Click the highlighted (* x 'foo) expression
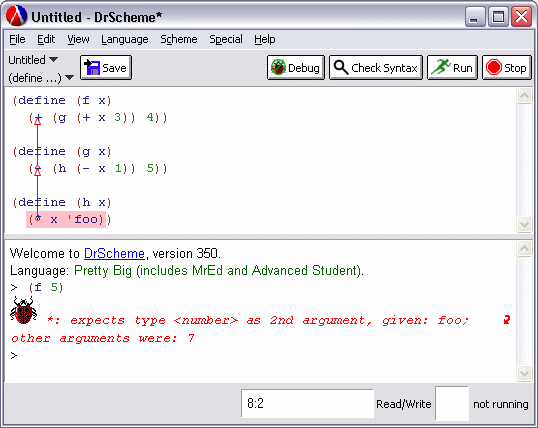This screenshot has width=538, height=428. pos(66,219)
